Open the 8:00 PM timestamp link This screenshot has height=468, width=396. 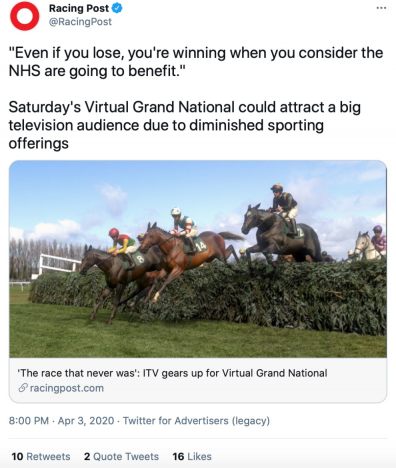29,421
